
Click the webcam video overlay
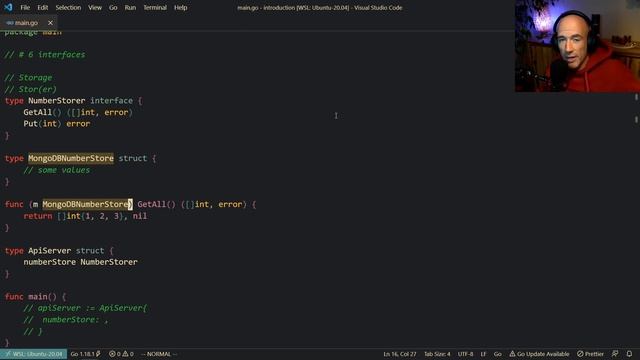tap(577, 46)
